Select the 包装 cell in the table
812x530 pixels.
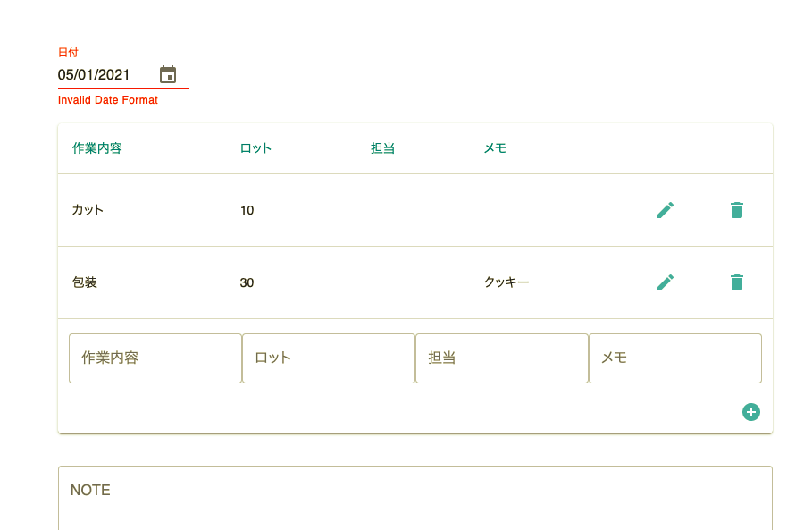click(85, 282)
